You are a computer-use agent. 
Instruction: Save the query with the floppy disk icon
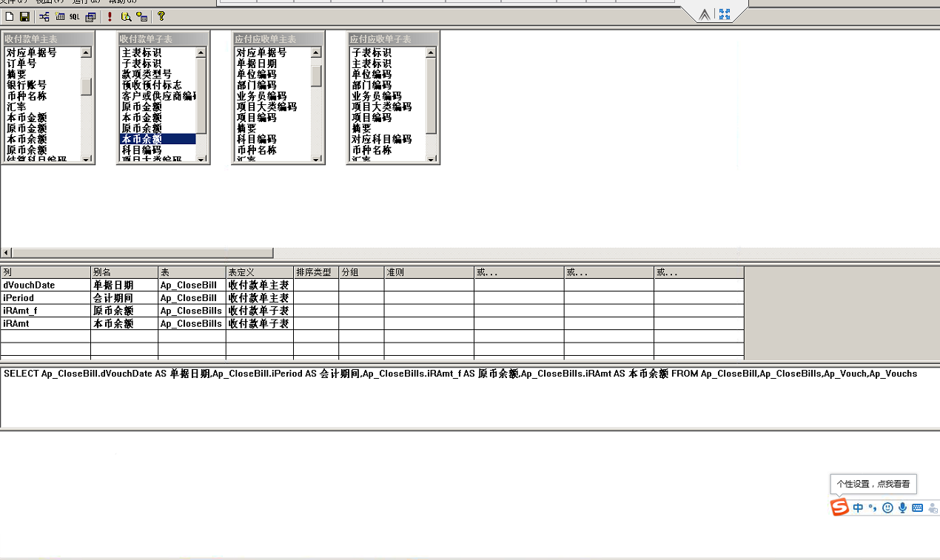(24, 16)
